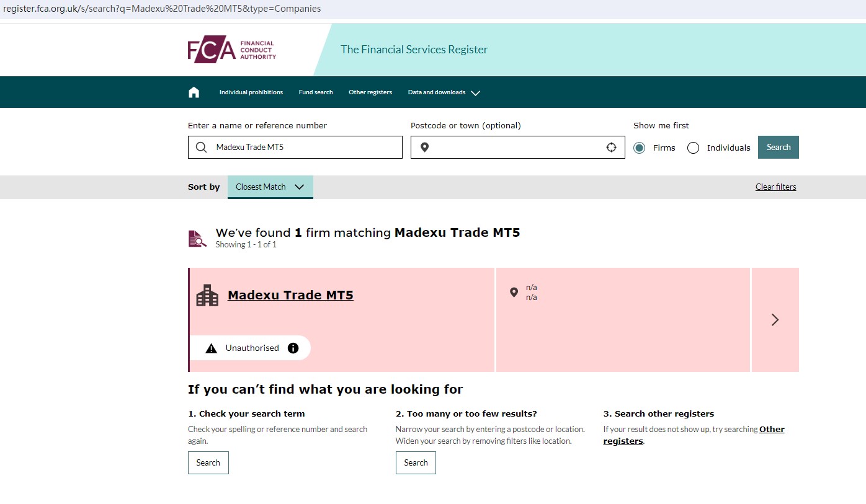Open Individual prohibitions page
This screenshot has width=866, height=504.
coord(251,92)
